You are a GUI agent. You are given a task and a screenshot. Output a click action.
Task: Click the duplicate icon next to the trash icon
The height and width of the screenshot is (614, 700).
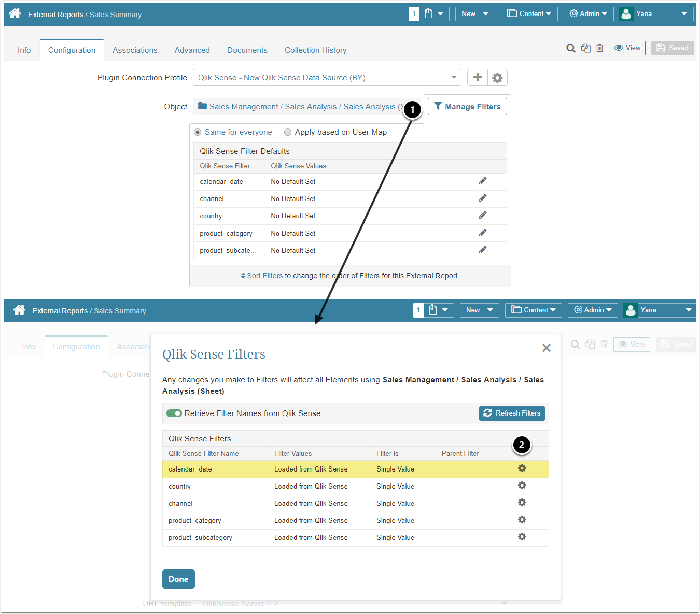(x=586, y=48)
